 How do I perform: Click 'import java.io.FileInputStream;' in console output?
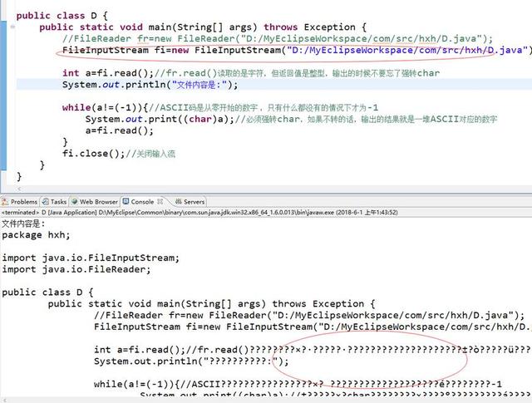[x=91, y=258]
